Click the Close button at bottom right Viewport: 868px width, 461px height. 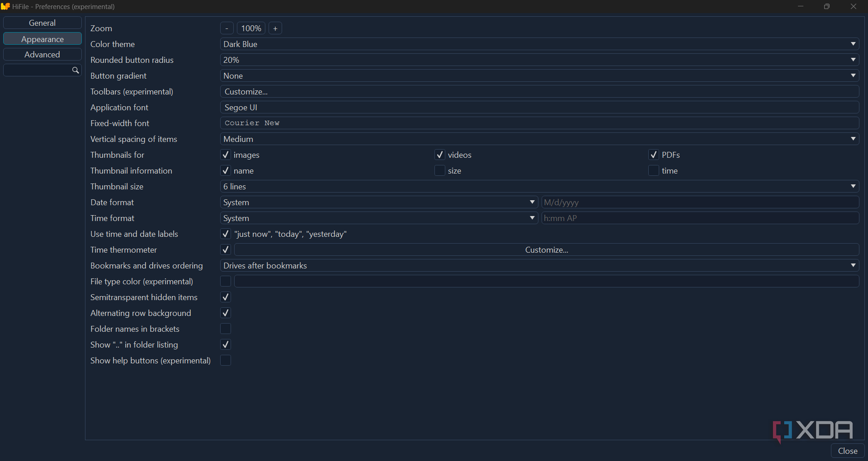point(848,451)
